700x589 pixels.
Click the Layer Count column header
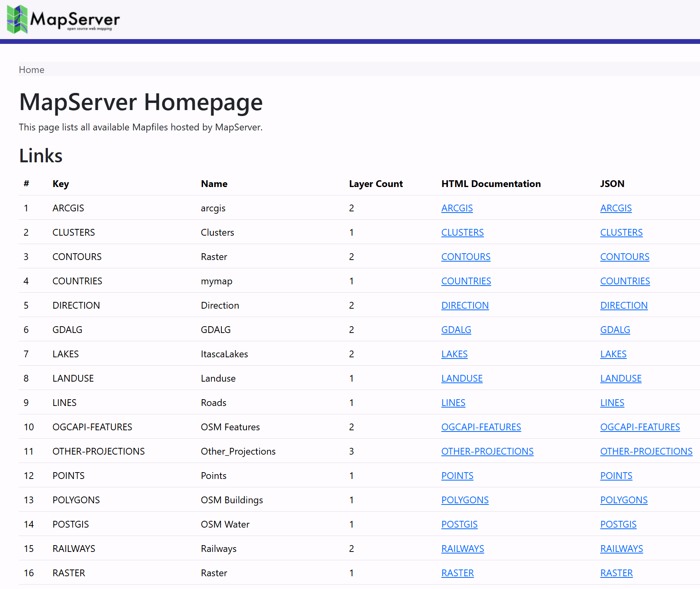[376, 184]
